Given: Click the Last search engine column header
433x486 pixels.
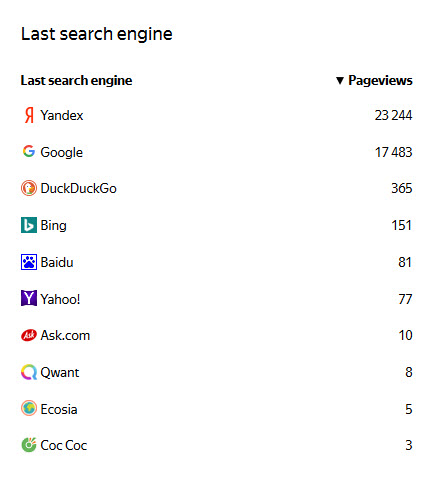Looking at the screenshot, I should pyautogui.click(x=76, y=81).
